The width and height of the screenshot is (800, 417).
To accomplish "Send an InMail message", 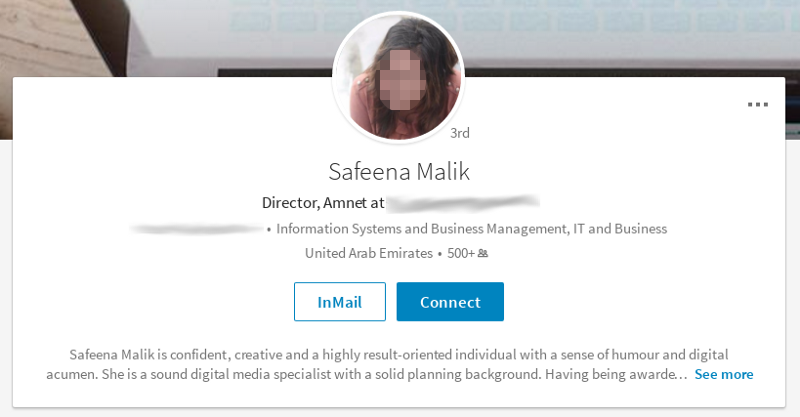I will [339, 302].
